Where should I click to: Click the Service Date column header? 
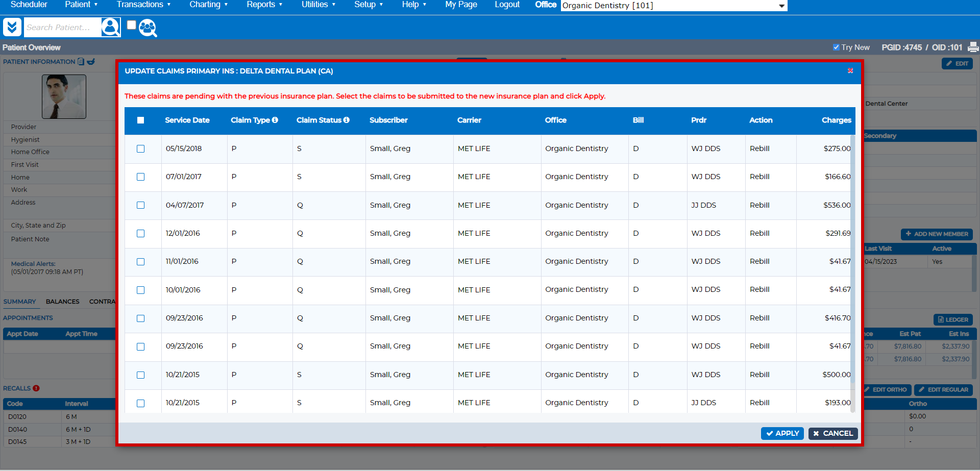tap(187, 120)
